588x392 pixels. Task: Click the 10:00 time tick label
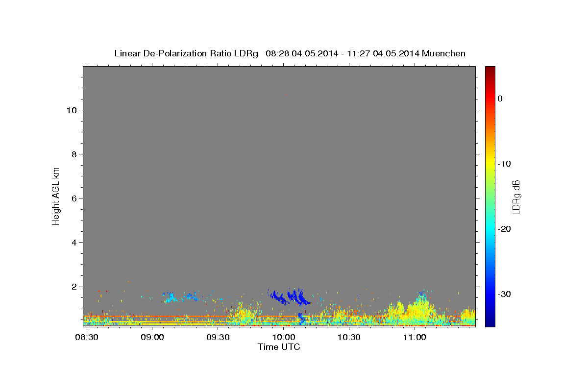pos(283,338)
